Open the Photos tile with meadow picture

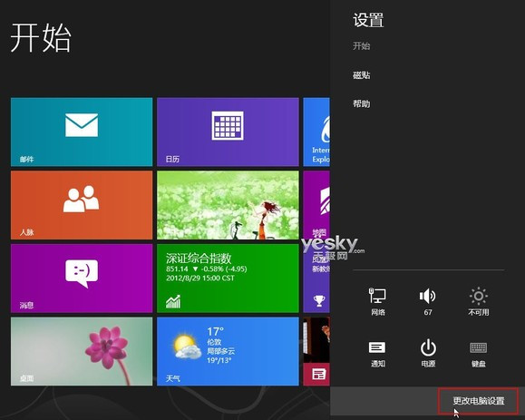tap(228, 205)
